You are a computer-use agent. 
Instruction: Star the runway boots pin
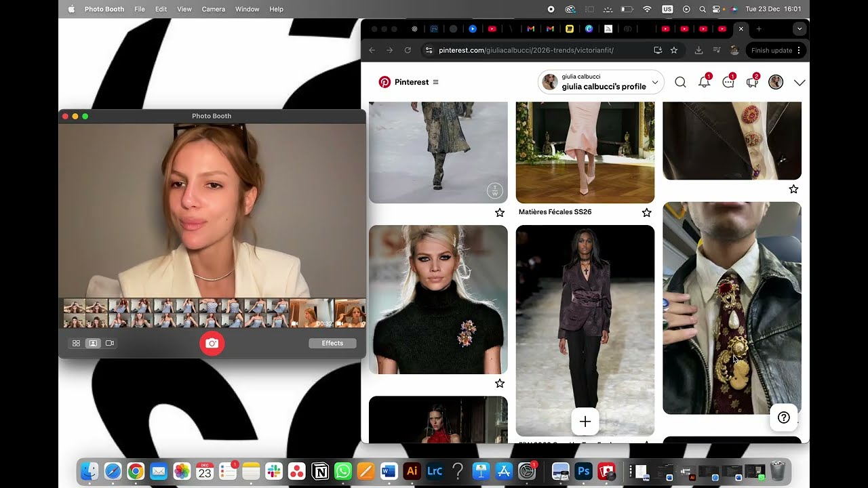click(500, 213)
